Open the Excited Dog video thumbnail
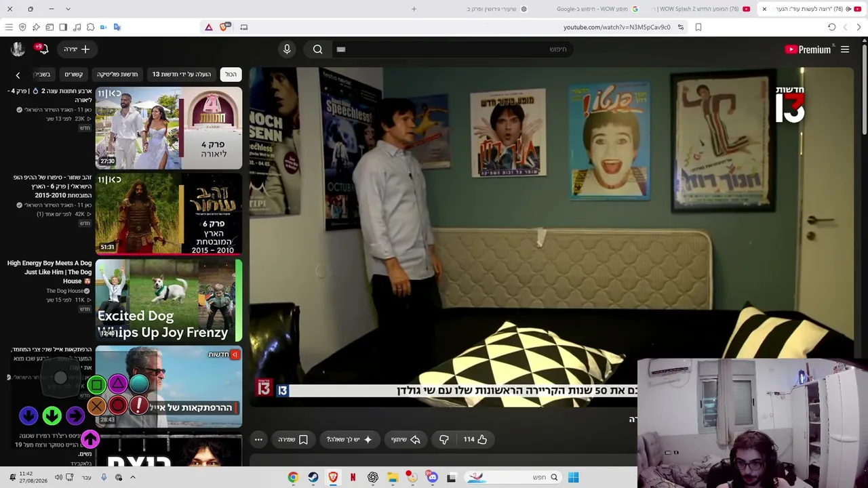The image size is (868, 488). click(169, 300)
